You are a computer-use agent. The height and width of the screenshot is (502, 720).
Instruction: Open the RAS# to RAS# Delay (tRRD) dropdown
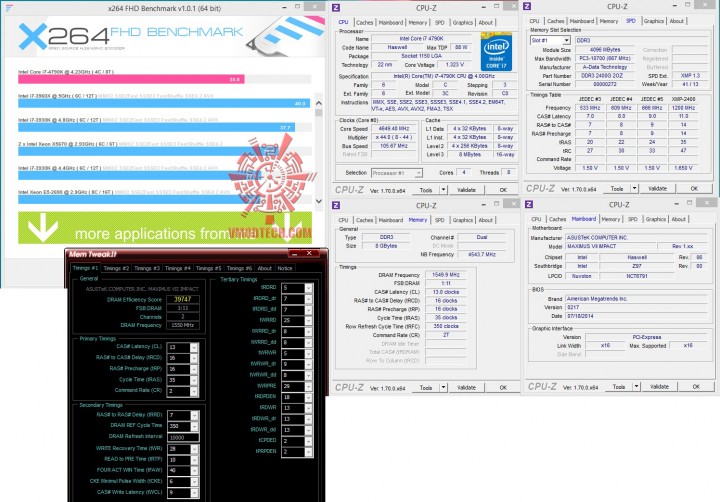tap(195, 415)
